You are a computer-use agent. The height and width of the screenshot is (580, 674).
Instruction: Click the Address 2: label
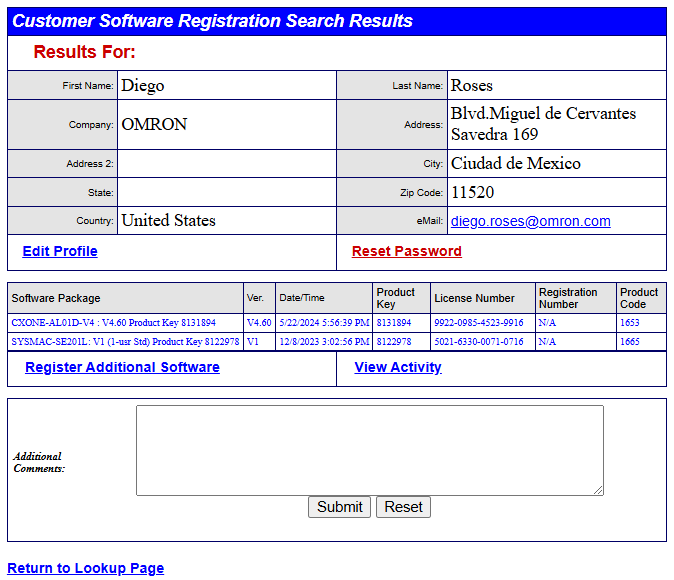pos(90,164)
